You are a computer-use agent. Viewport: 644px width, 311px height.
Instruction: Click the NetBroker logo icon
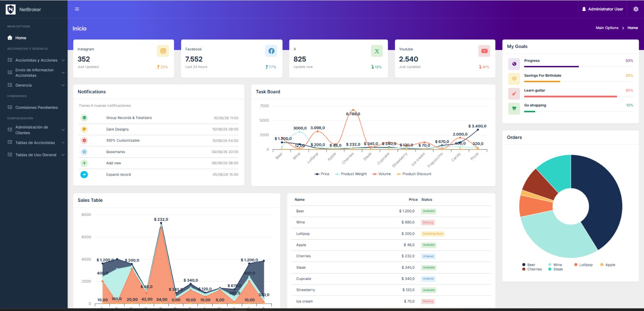point(10,9)
